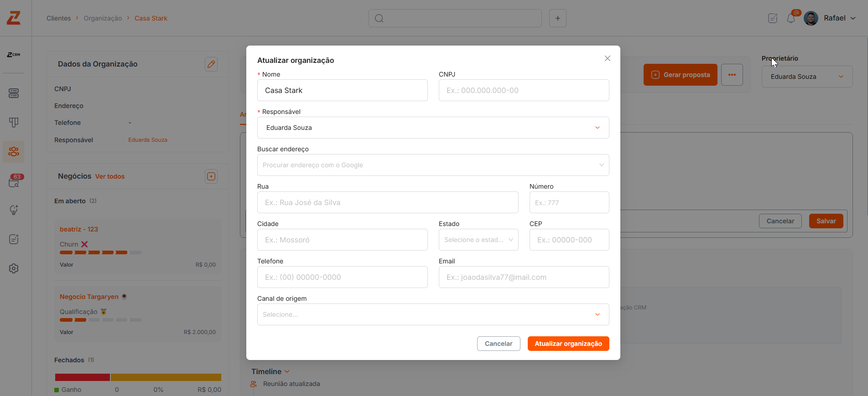Open the Canal de origem dropdown
This screenshot has height=396, width=868.
(433, 314)
